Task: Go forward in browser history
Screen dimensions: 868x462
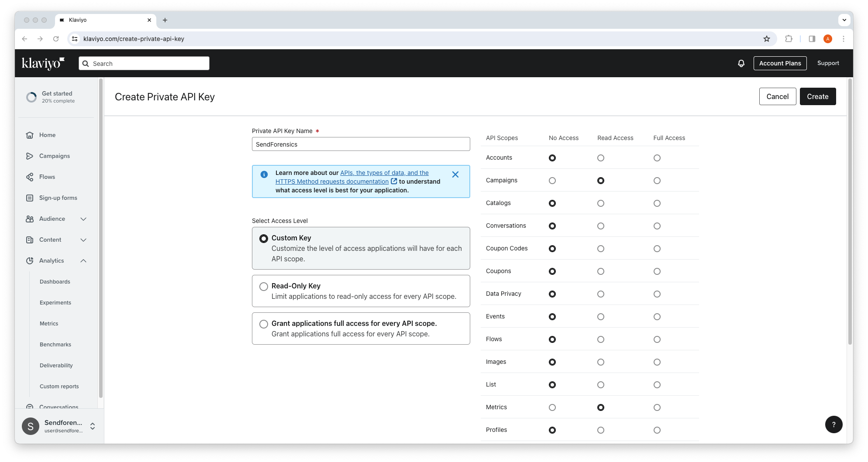Action: point(40,39)
